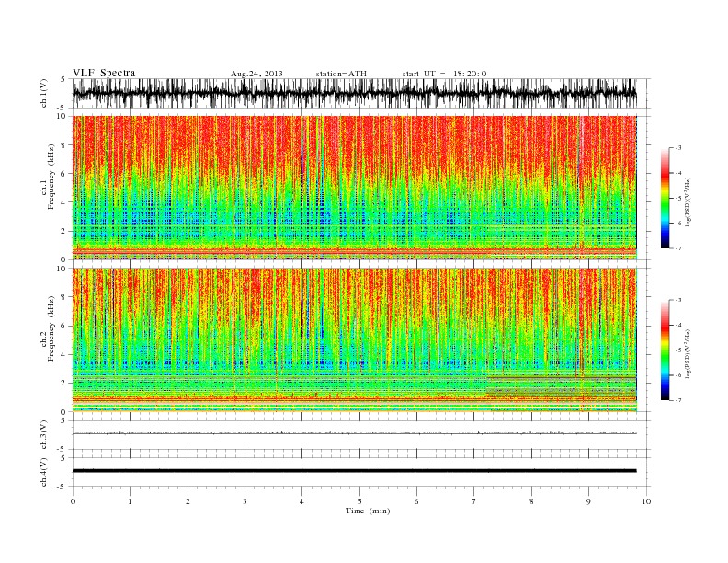The image size is (728, 563).
Task: Click the '5' tick on the time axis
Action: pyautogui.click(x=359, y=501)
